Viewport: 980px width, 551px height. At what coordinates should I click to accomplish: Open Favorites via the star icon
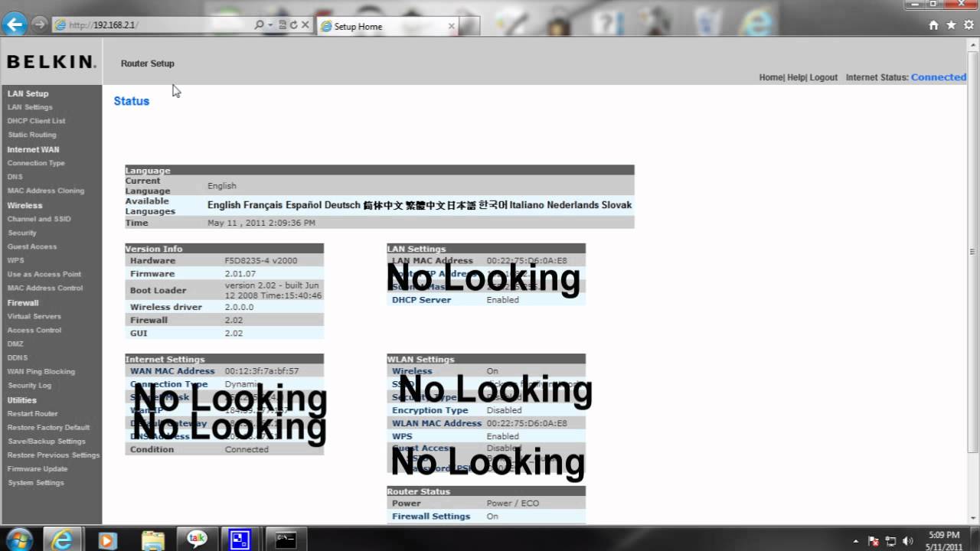(x=951, y=25)
